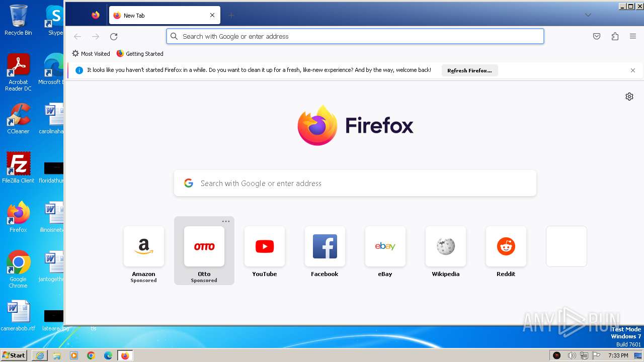The image size is (644, 362).
Task: Open Reddit shortcut tile
Action: 506,250
